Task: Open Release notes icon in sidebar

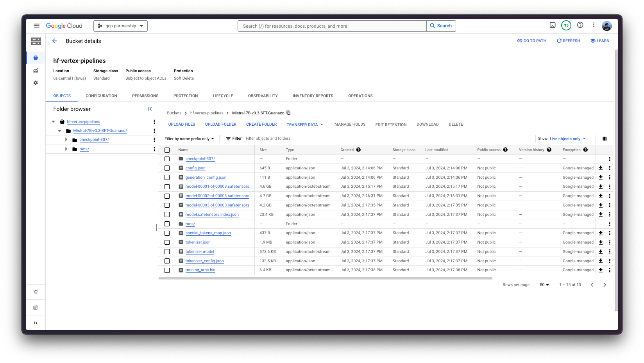Action: (36, 308)
